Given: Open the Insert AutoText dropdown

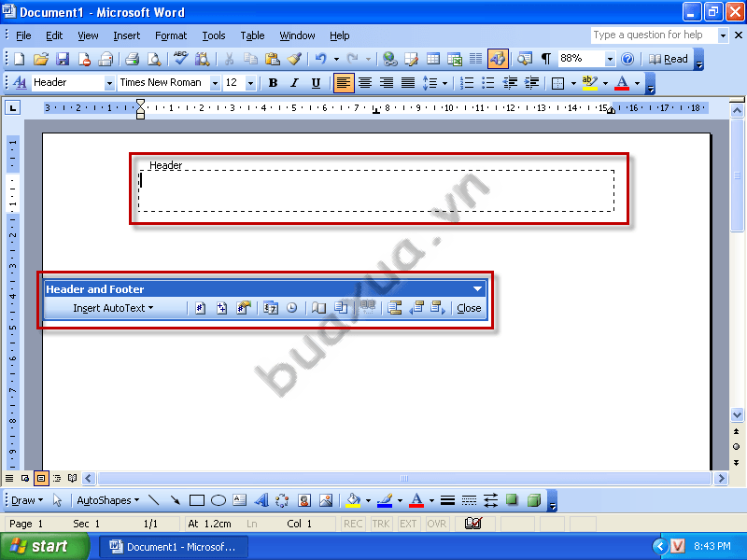Looking at the screenshot, I should 113,308.
